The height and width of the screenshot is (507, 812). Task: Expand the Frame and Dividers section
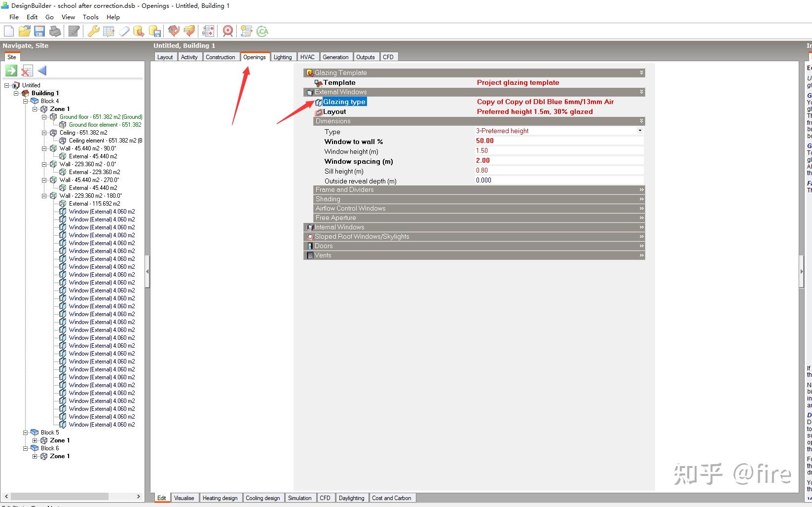pos(479,189)
